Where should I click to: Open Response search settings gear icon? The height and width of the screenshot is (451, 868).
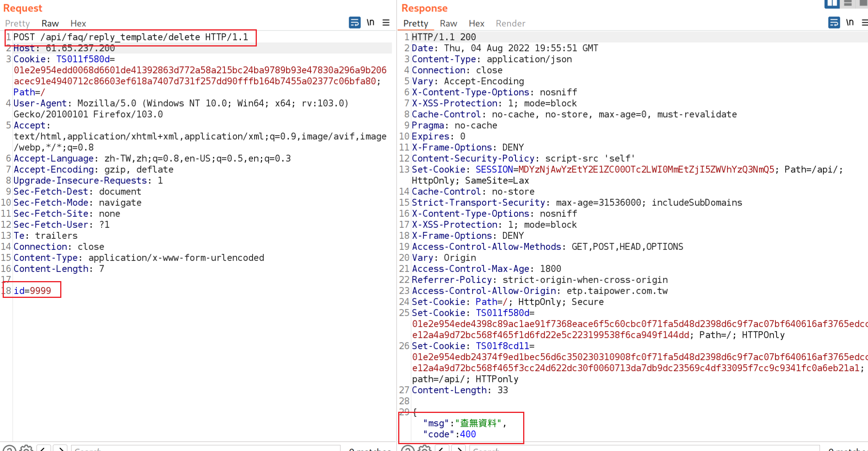pos(424,448)
